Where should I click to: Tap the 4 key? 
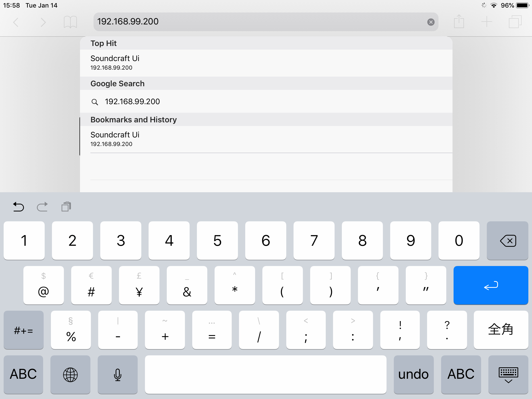[x=169, y=241]
